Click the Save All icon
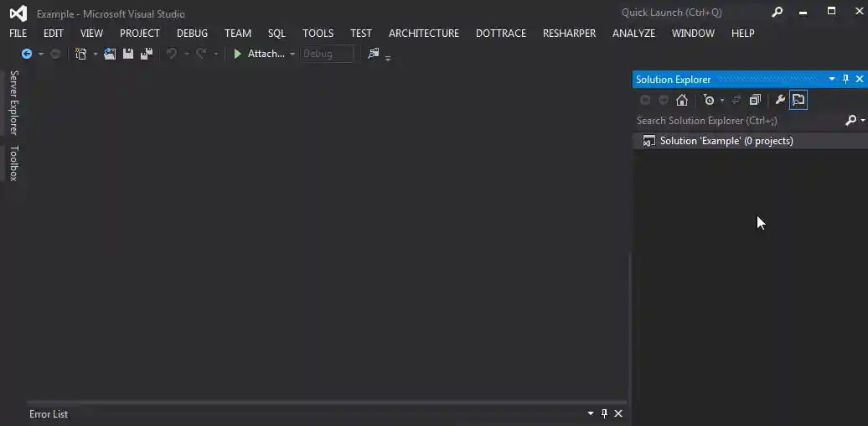 tap(146, 54)
